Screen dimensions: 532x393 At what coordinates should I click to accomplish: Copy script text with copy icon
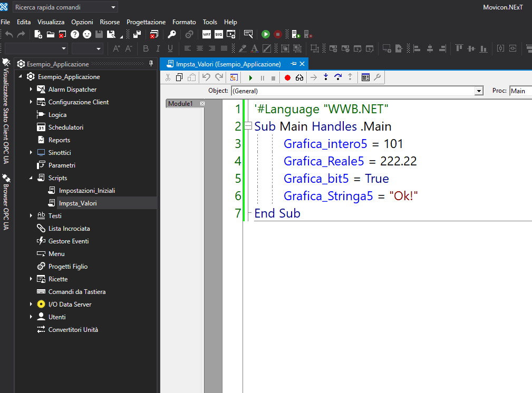[x=179, y=77]
